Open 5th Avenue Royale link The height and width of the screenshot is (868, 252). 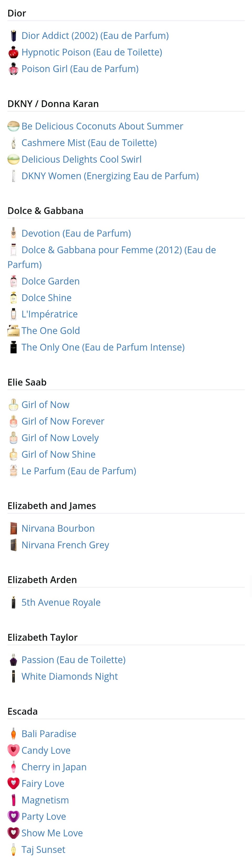[x=61, y=602]
